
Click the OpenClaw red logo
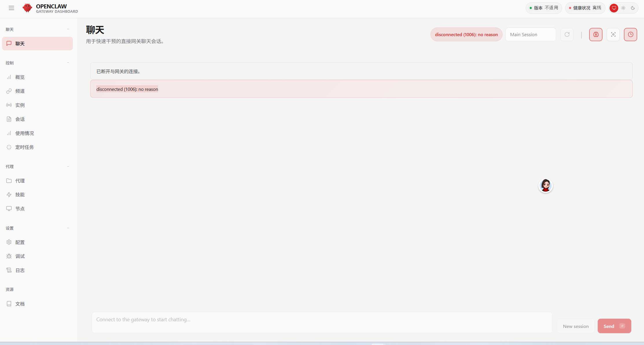click(x=27, y=8)
